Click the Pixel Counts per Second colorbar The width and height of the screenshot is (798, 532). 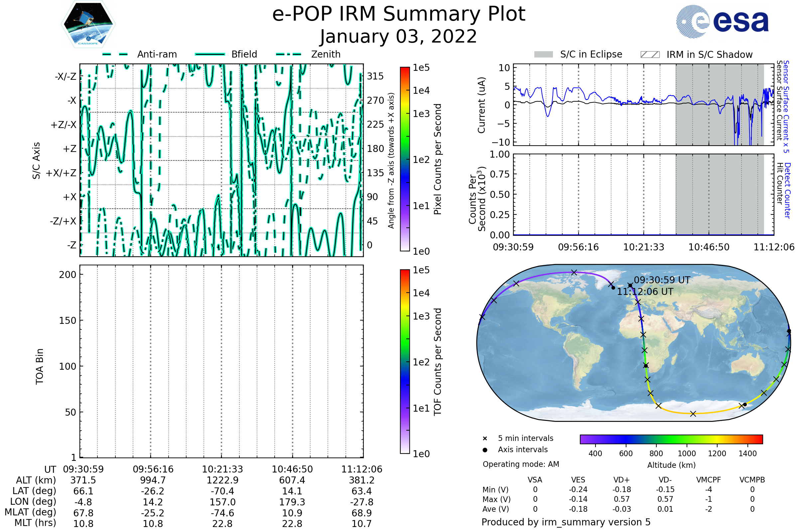click(405, 159)
